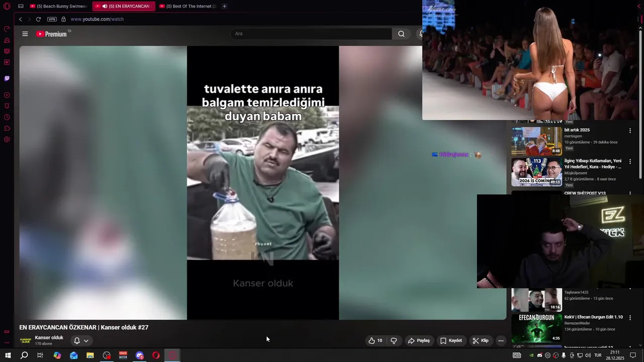Go back to the previous page
644x362 pixels.
coord(21,19)
